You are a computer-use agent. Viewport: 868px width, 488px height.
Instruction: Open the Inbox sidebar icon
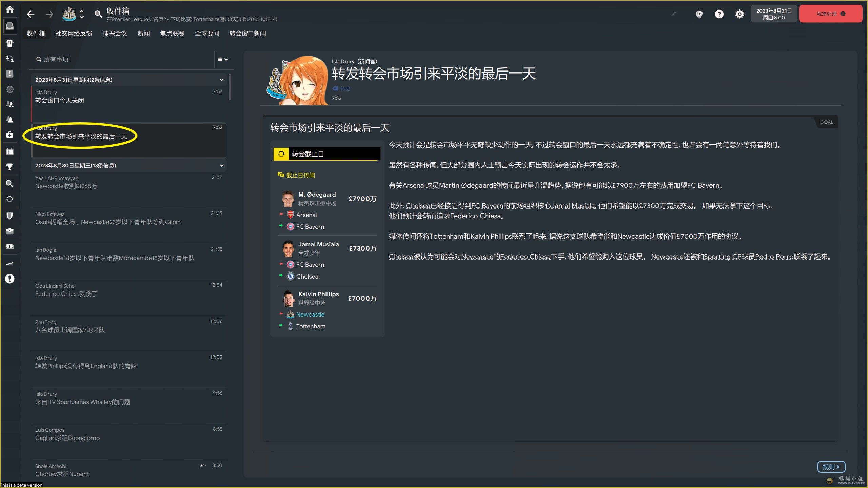[10, 26]
